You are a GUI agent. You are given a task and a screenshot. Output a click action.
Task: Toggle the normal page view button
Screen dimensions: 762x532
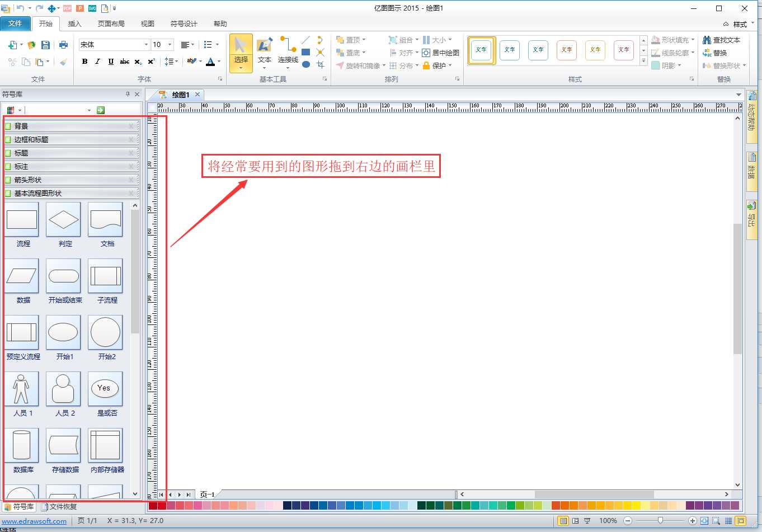(x=563, y=521)
